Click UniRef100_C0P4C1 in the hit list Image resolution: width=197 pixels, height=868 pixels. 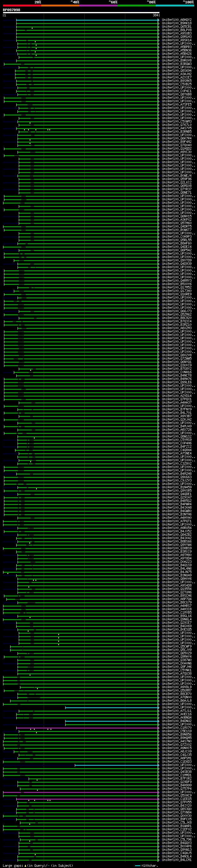click(x=177, y=91)
